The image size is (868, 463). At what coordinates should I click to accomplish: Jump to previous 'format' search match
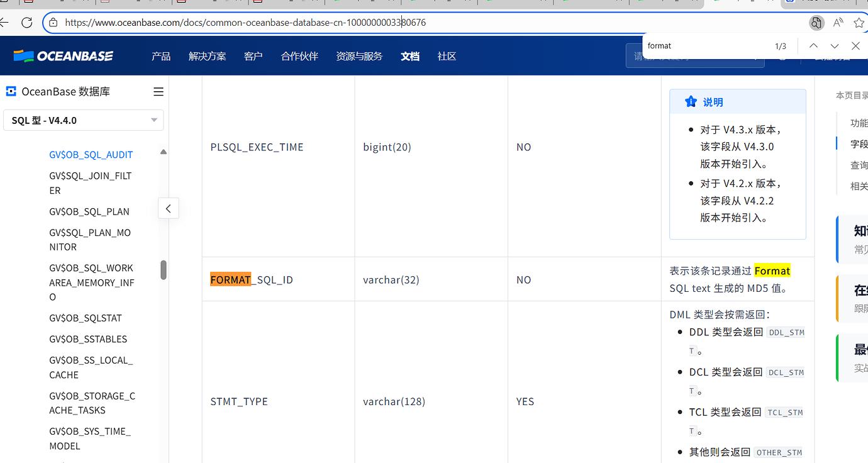coord(813,45)
